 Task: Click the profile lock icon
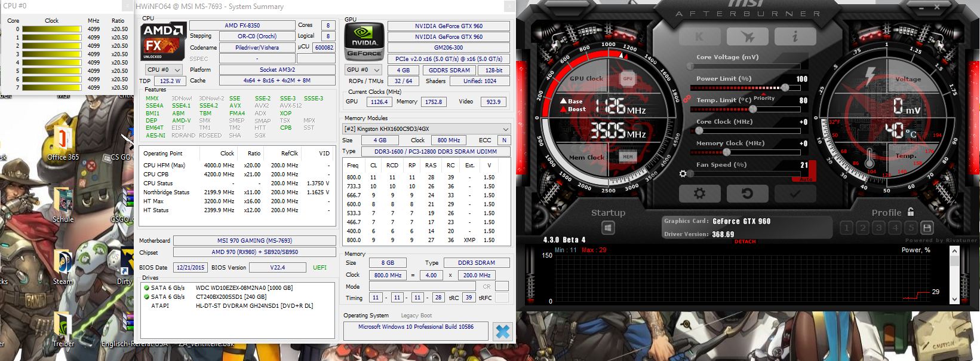[911, 212]
